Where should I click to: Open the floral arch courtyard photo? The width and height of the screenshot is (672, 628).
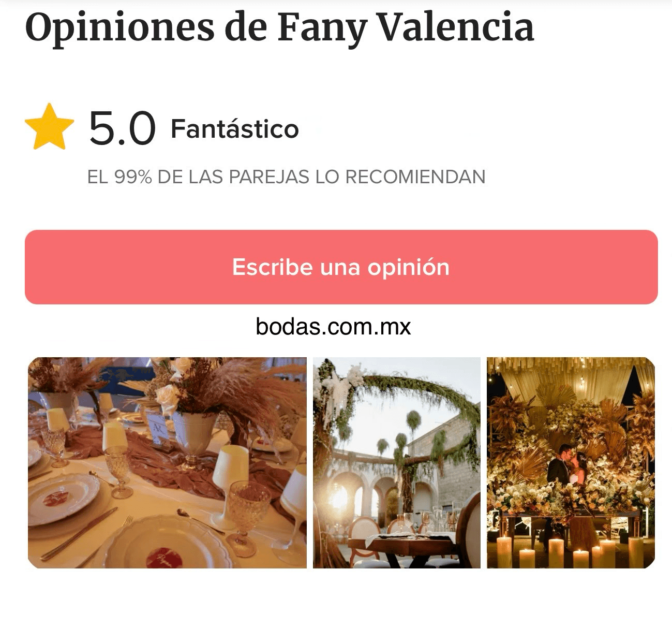coord(397,463)
